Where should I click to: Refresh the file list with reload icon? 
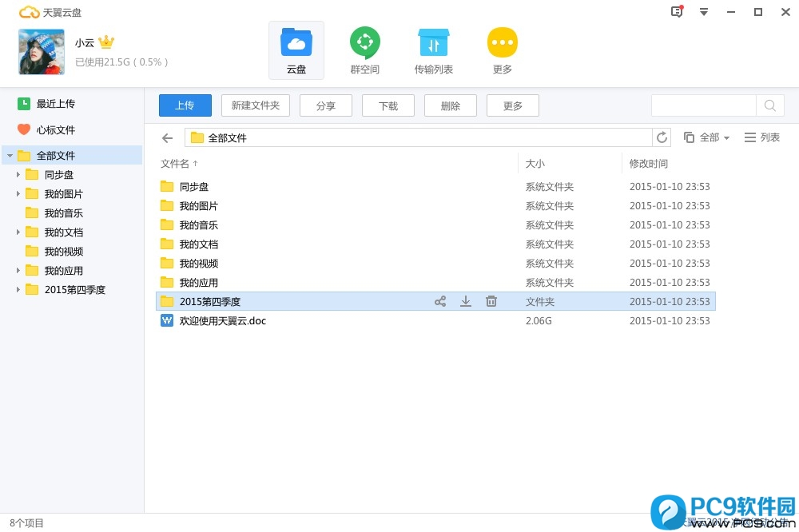[x=662, y=137]
